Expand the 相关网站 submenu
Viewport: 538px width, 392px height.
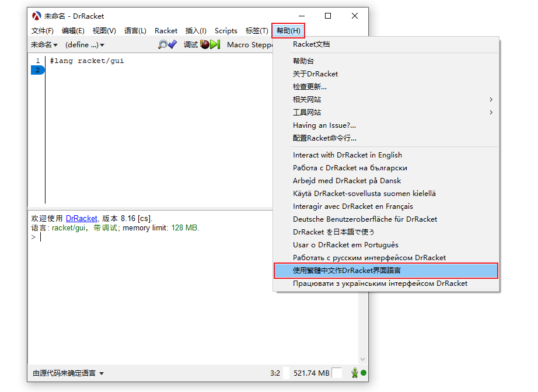(386, 99)
